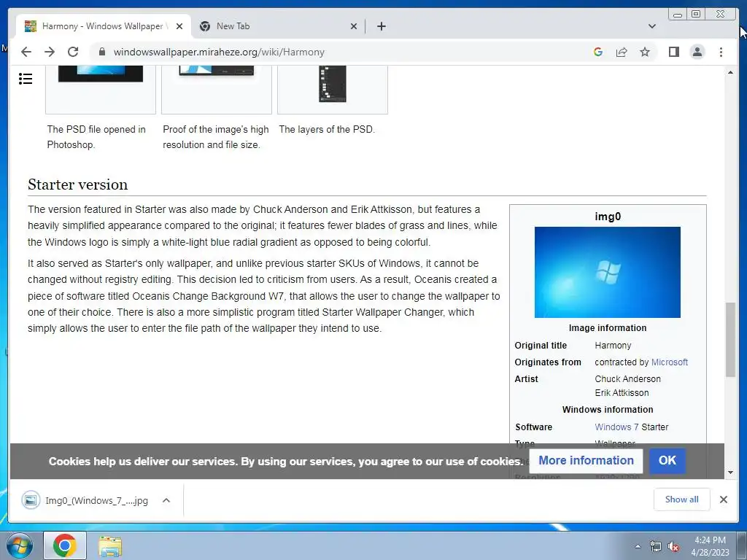Click the Starter version heading

click(x=77, y=184)
